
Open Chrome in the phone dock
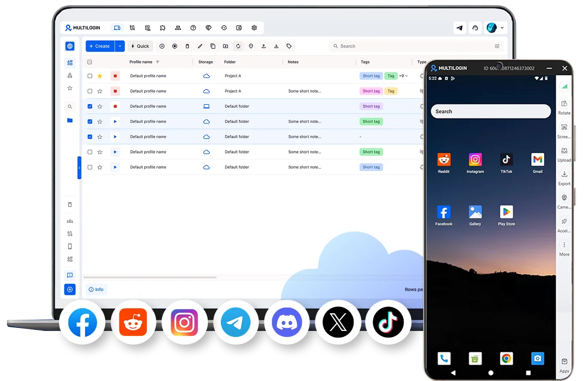click(x=506, y=359)
